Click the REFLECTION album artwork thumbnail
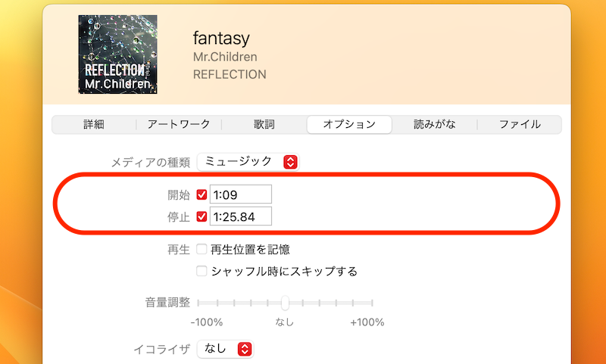Viewport: 606px width, 364px height. pyautogui.click(x=117, y=55)
